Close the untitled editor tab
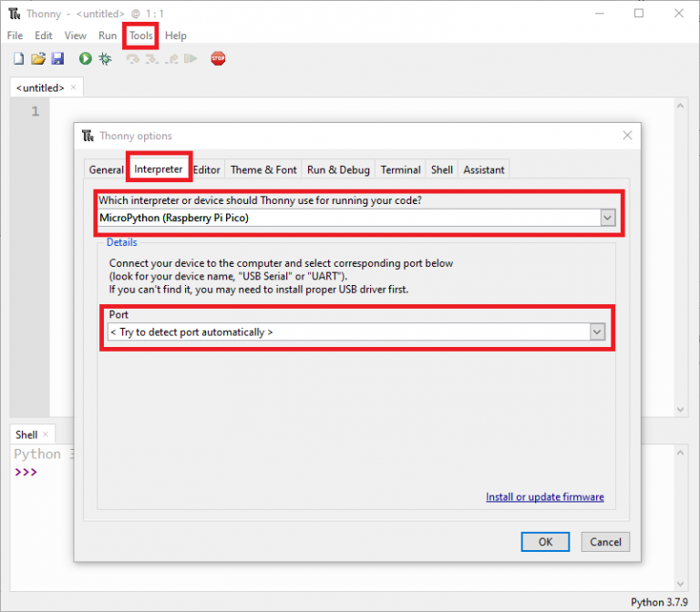This screenshot has height=612, width=700. [74, 87]
